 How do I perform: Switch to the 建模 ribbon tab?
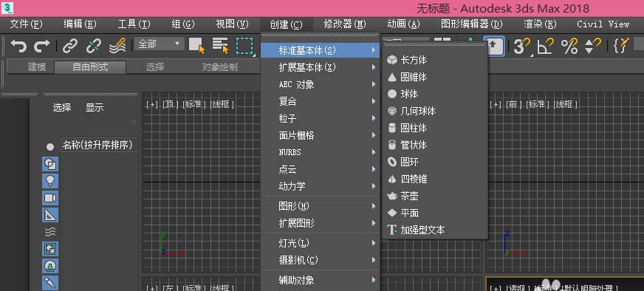click(x=37, y=67)
